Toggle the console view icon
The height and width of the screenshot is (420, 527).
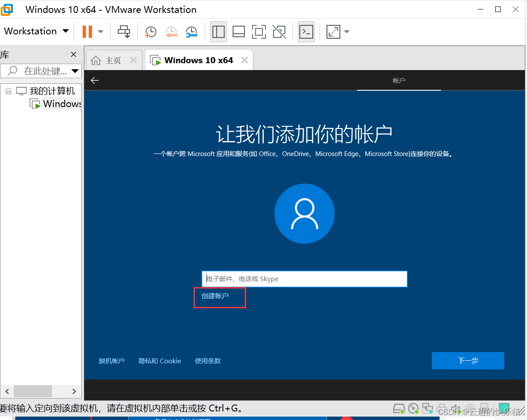tap(306, 32)
